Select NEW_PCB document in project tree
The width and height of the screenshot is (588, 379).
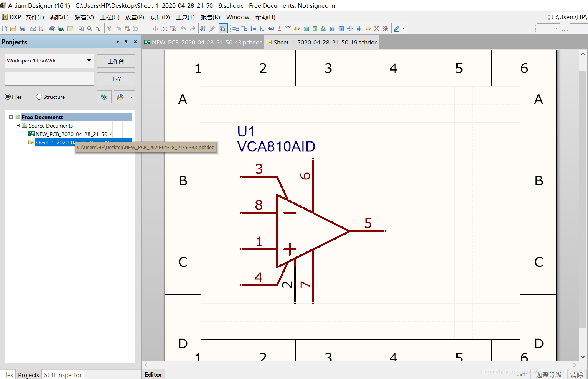[74, 134]
